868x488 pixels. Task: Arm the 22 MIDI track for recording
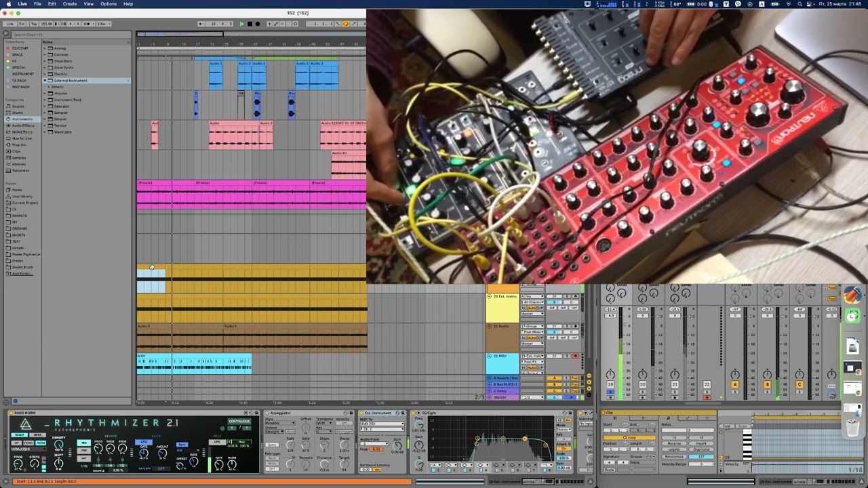coord(575,356)
